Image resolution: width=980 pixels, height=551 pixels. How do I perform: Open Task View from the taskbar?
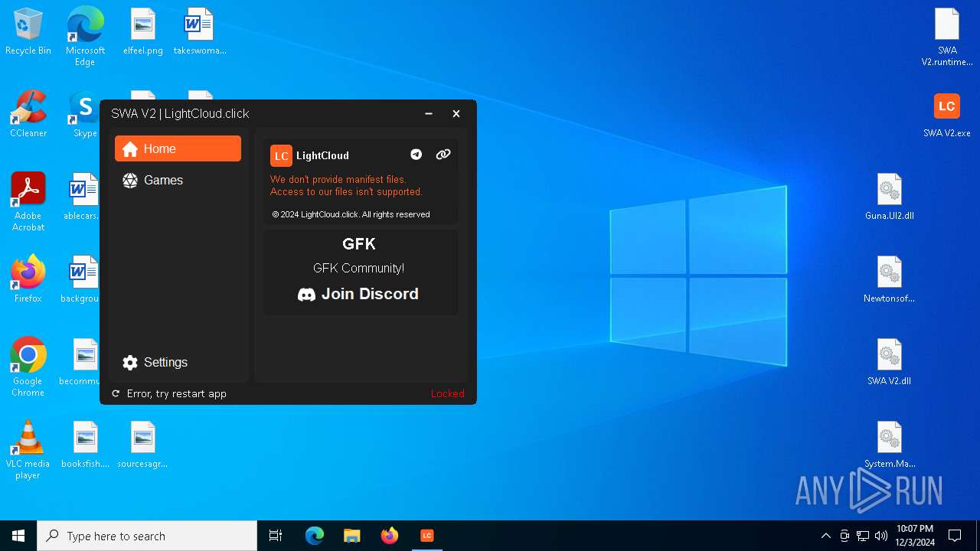[x=276, y=536]
